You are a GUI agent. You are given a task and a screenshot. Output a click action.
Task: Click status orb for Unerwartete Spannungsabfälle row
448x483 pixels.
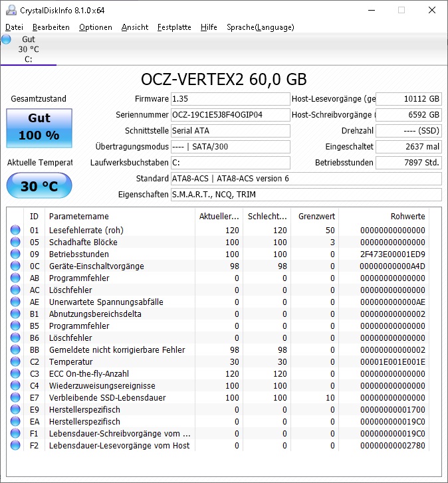(15, 302)
